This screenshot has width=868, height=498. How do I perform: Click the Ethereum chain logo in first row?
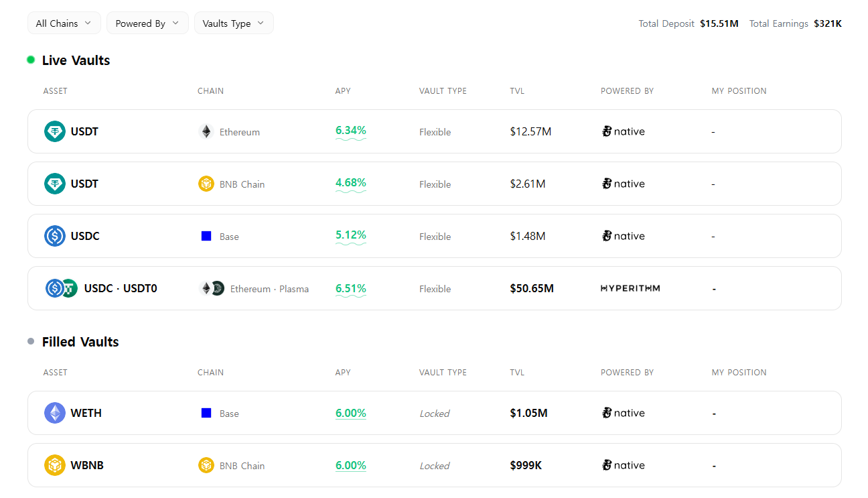[206, 131]
